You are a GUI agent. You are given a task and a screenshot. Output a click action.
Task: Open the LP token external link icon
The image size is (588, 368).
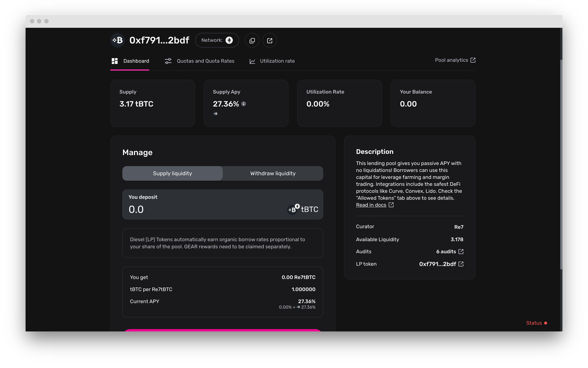pyautogui.click(x=461, y=264)
